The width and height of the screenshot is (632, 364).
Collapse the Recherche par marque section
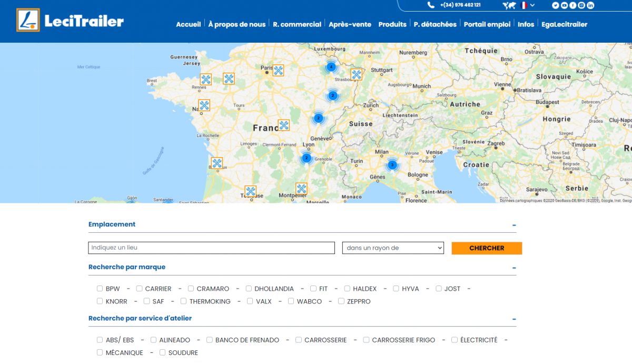coord(514,268)
